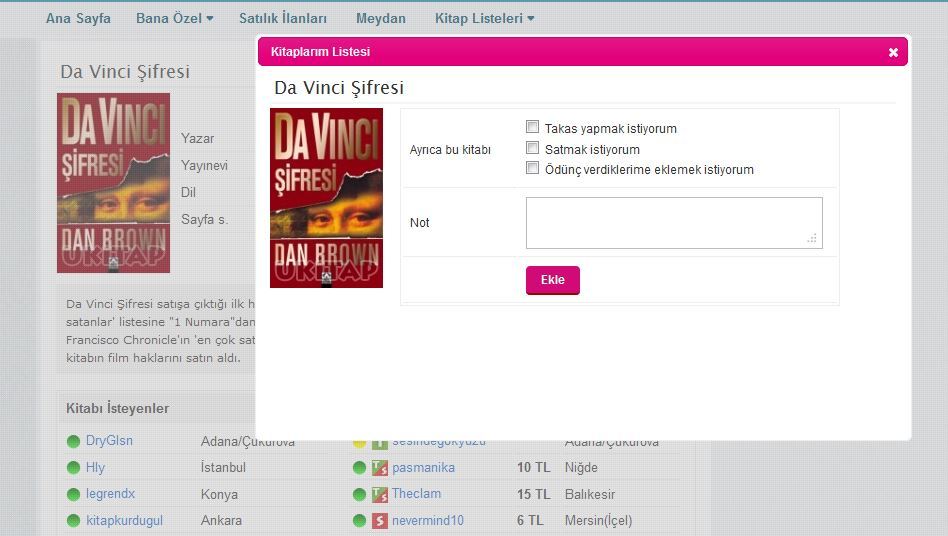This screenshot has height=536, width=948.
Task: Open user profile link pasmanika
Action: click(x=423, y=468)
